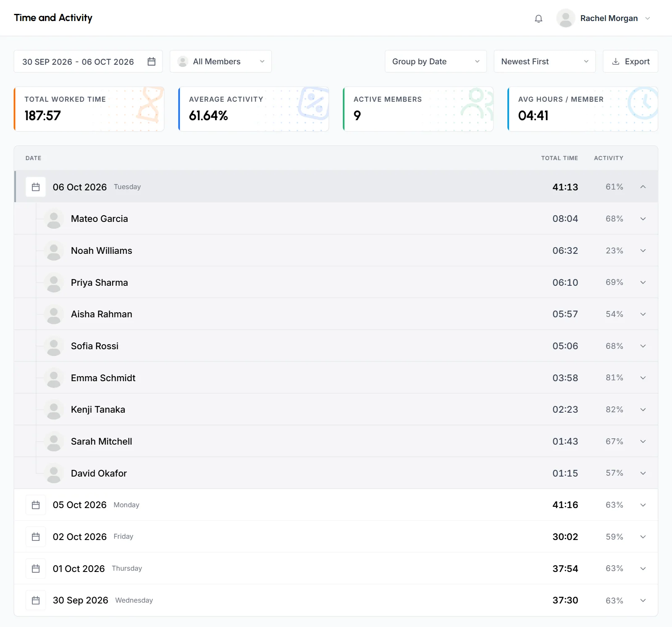Click the Total Worked Time card
The image size is (672, 627).
click(89, 109)
